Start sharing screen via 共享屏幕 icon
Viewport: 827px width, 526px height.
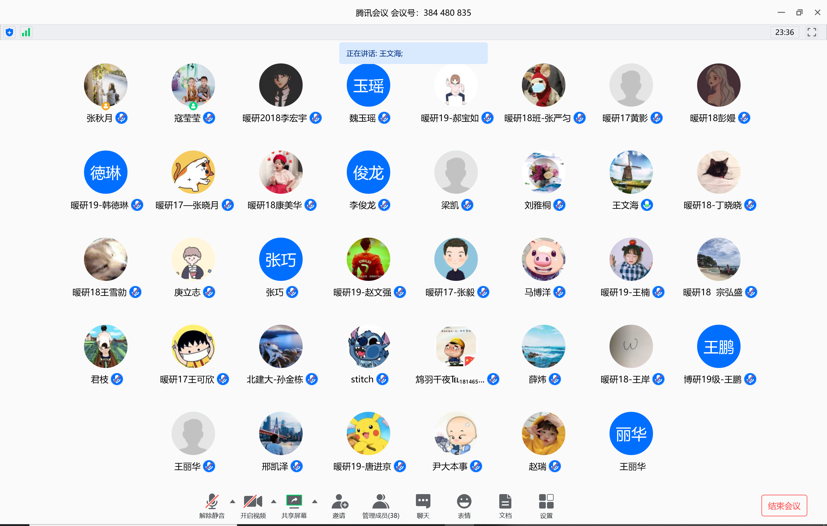[x=294, y=504]
